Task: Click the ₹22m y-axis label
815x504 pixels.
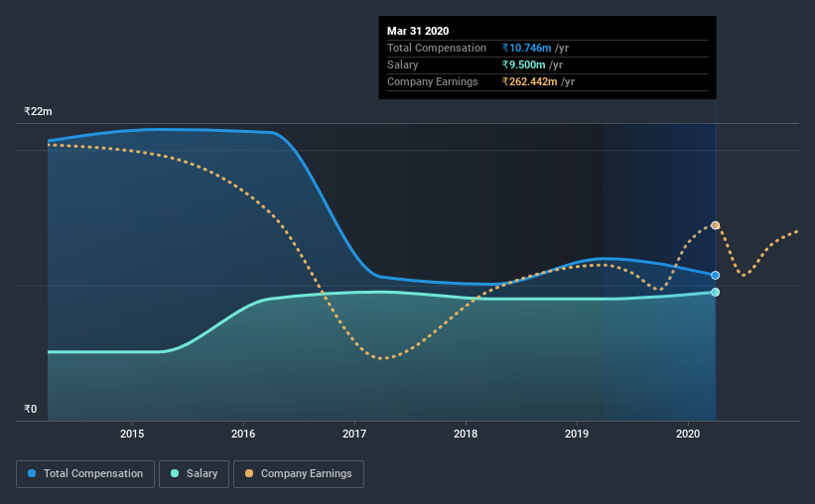Action: pos(38,111)
